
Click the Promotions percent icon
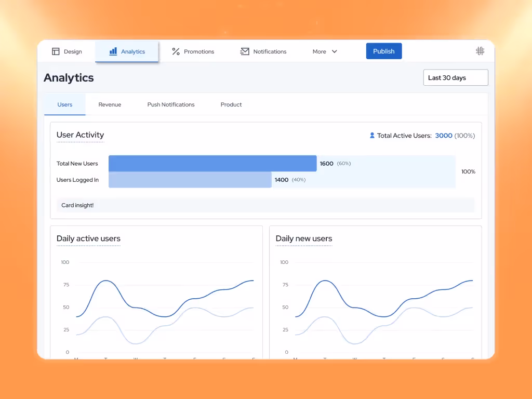(176, 51)
